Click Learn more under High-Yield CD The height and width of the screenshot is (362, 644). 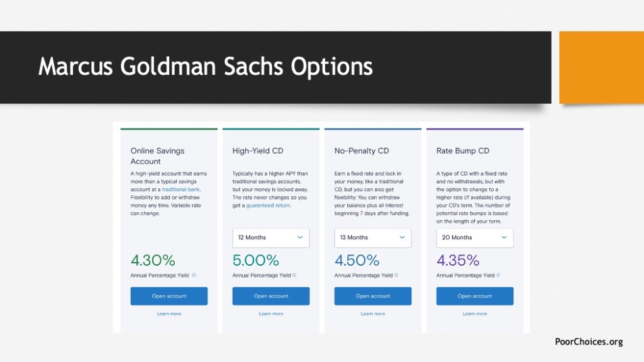(270, 314)
